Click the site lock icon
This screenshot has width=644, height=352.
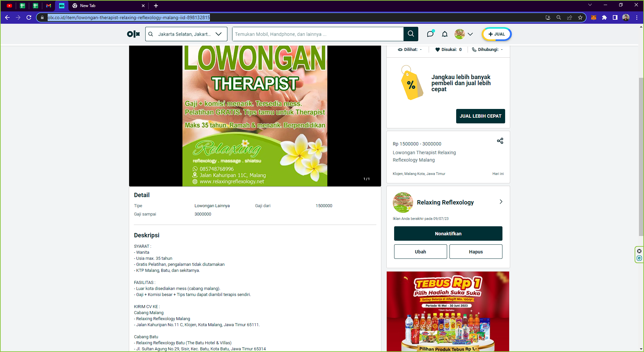(x=42, y=17)
